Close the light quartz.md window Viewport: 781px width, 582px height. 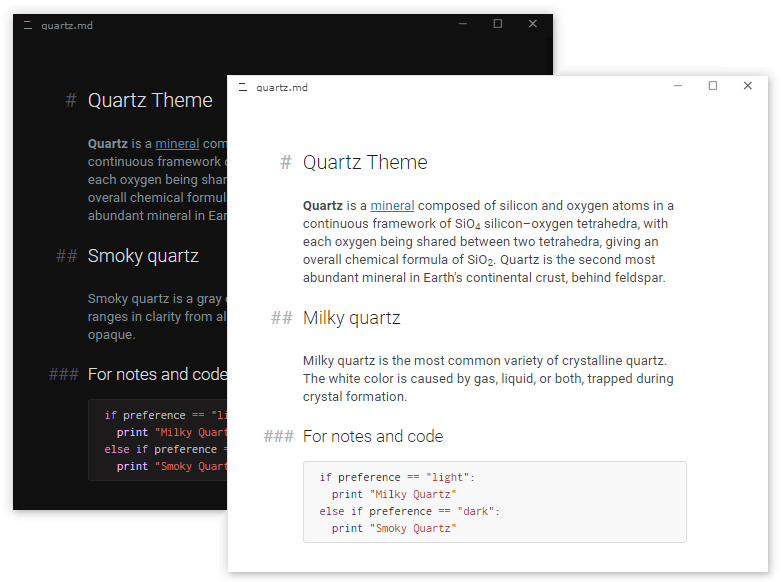(x=748, y=86)
